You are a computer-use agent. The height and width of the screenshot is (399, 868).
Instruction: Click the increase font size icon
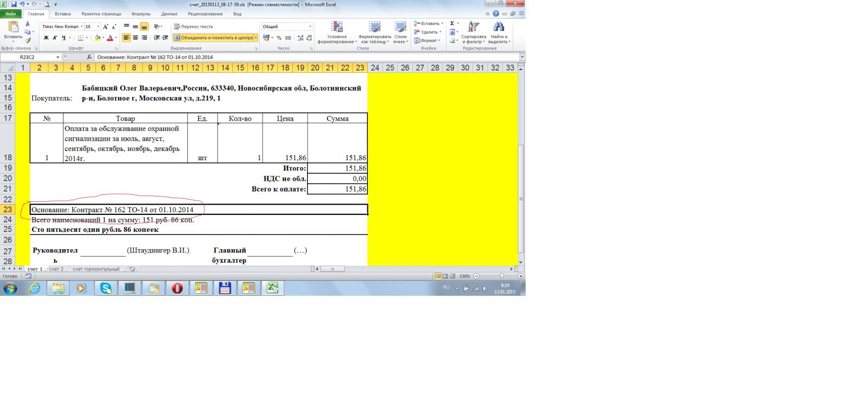[x=106, y=27]
